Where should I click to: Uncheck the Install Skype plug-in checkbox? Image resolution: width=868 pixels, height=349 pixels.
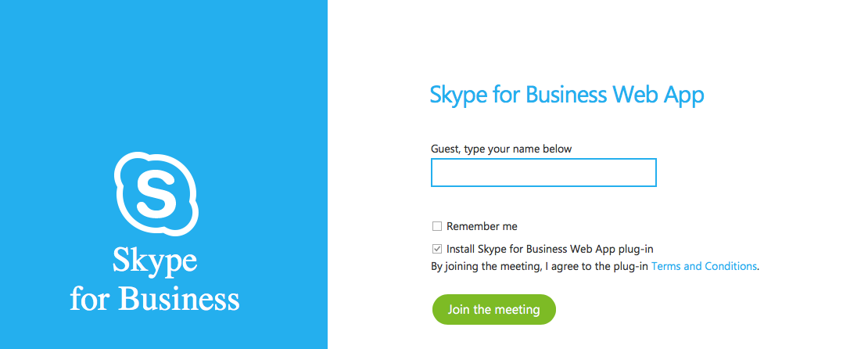point(437,249)
